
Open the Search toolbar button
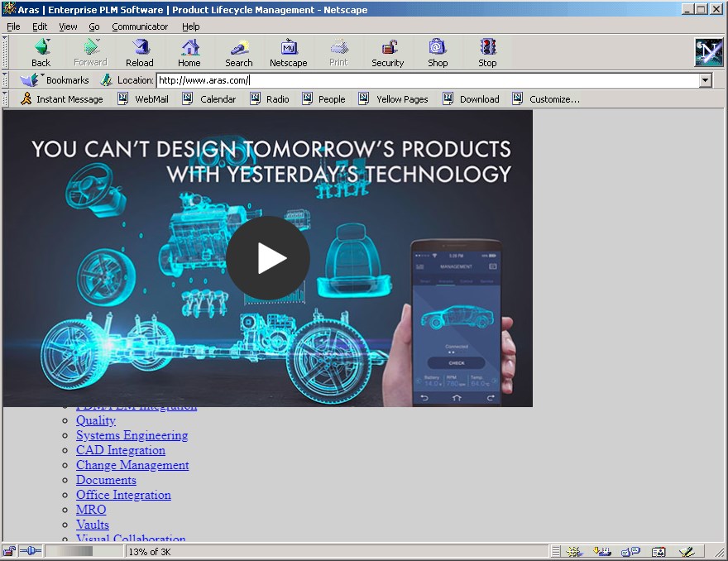coord(239,52)
